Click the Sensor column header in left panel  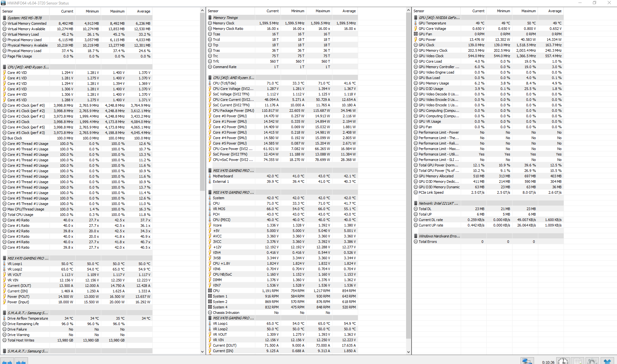(25, 11)
